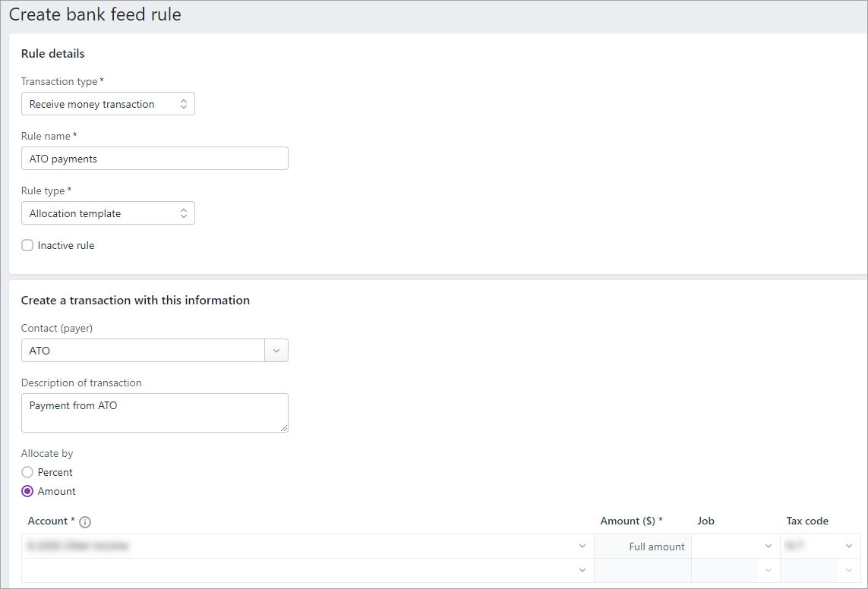Open the Tax code dropdown in second row
Image resolution: width=868 pixels, height=589 pixels.
848,569
